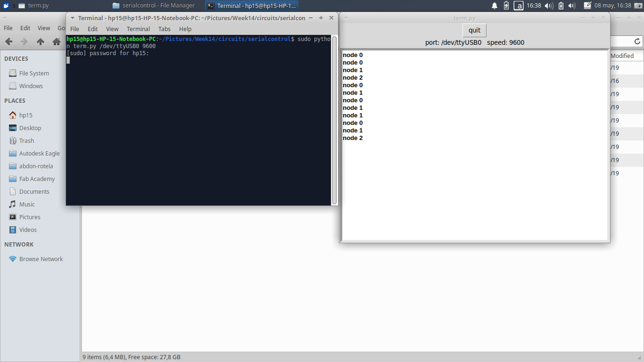644x362 pixels.
Task: Open the notification bell in system tray
Action: pos(495,6)
